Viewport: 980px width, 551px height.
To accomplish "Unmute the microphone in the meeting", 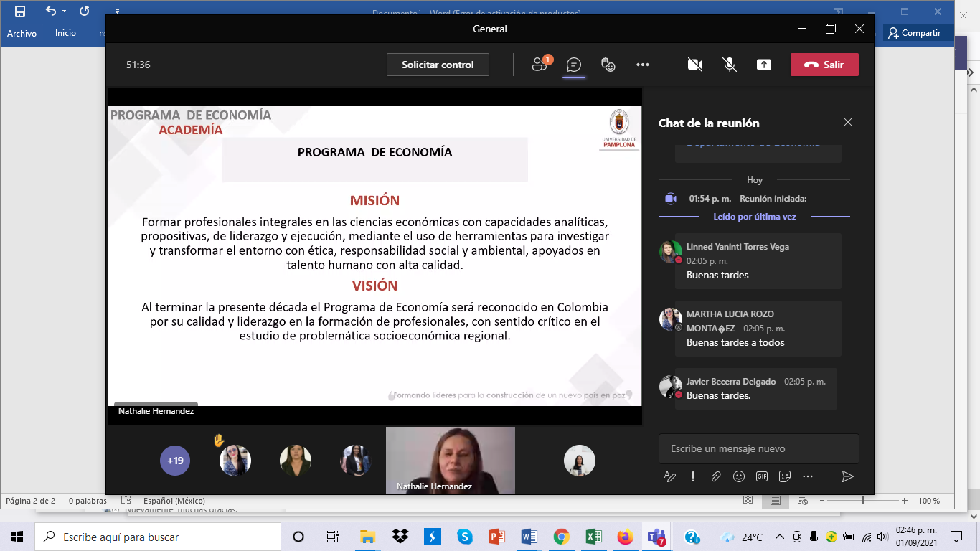I will click(730, 65).
